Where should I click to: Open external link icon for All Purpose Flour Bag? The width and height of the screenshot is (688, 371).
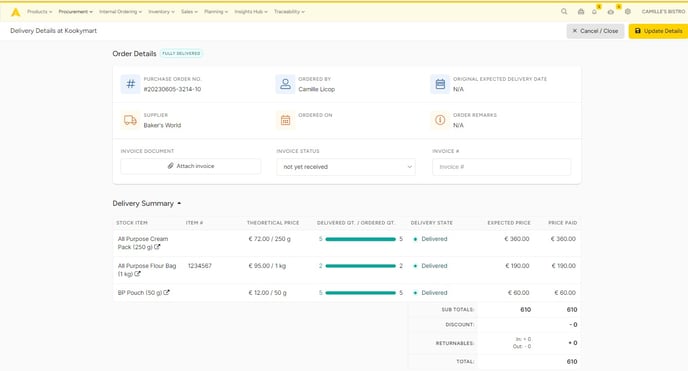[x=137, y=274]
